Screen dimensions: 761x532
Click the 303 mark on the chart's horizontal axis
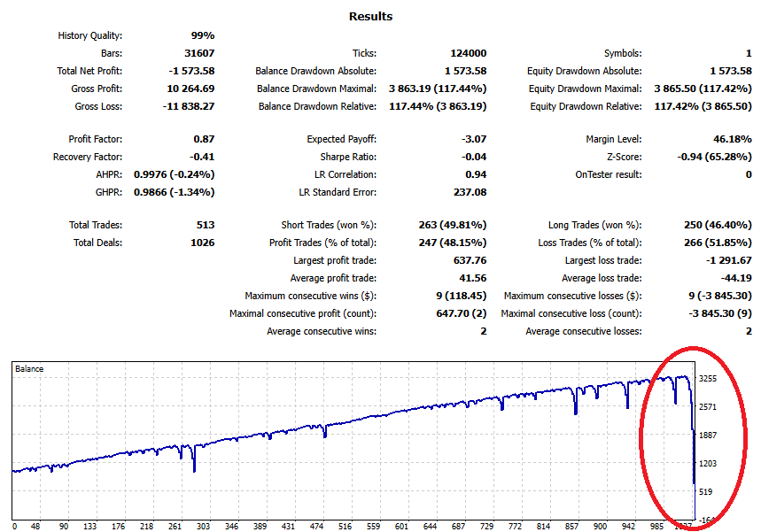coord(203,525)
